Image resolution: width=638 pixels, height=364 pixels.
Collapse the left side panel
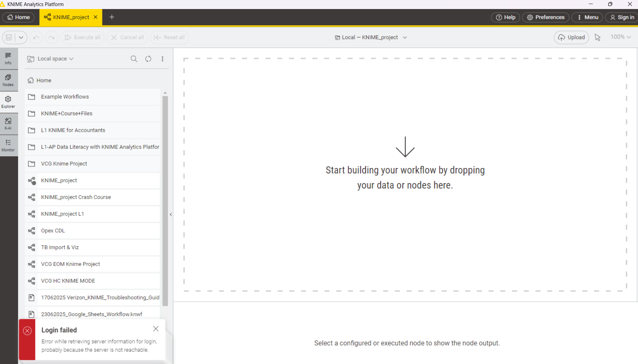[x=171, y=214]
